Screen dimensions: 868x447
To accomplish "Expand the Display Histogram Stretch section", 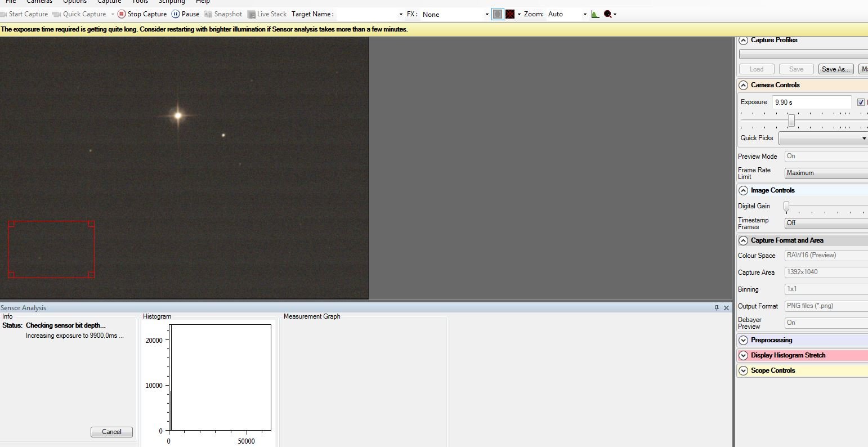I will point(743,355).
